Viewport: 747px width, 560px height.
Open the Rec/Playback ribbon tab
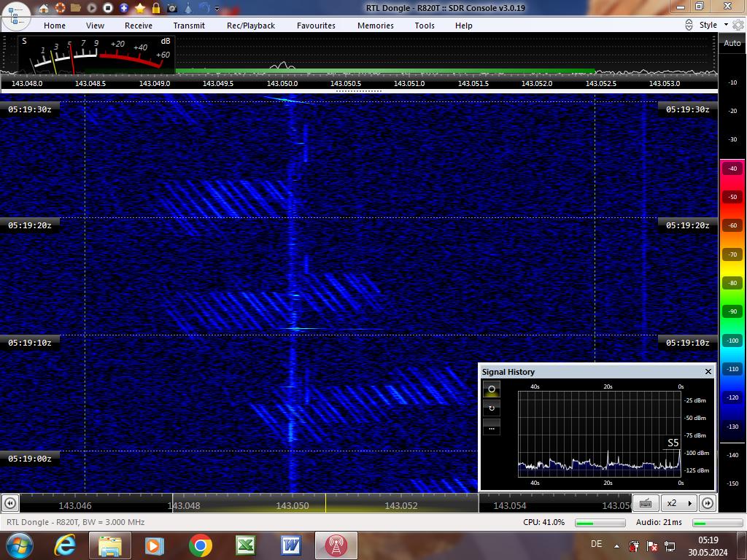251,26
